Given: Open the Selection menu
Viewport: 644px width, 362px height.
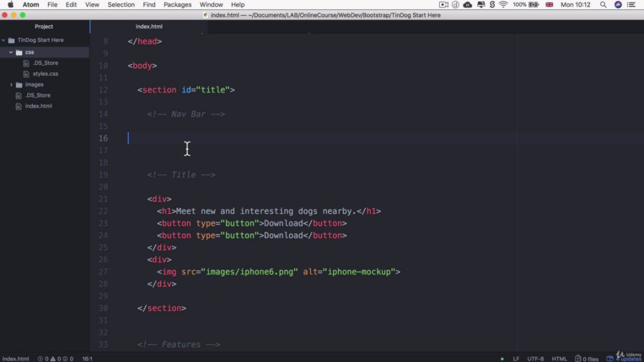Looking at the screenshot, I should (121, 5).
